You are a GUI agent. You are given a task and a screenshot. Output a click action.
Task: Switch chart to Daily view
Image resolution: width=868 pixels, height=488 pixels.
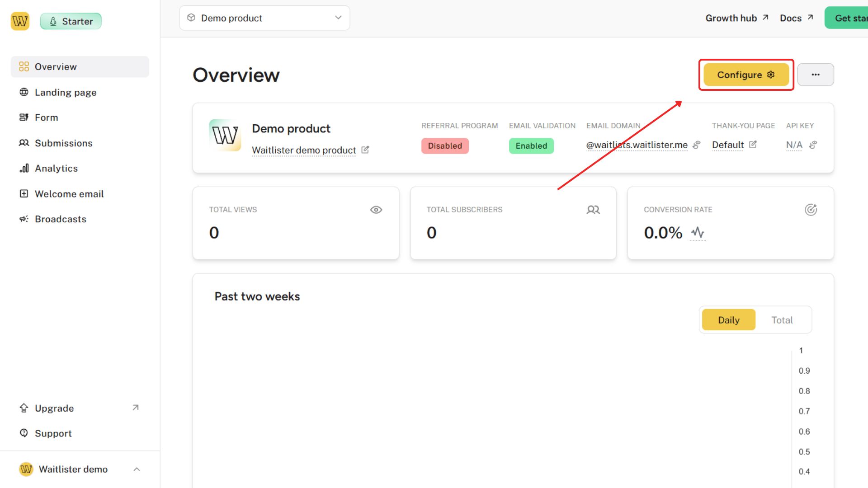pyautogui.click(x=728, y=320)
